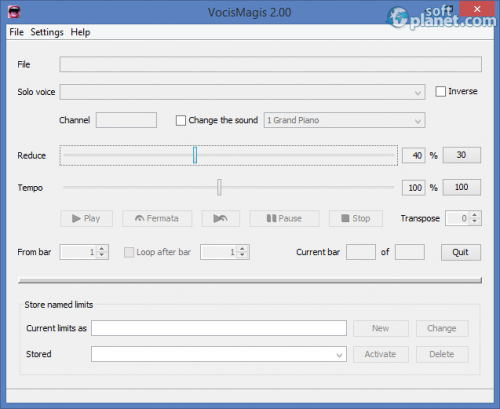The height and width of the screenshot is (409, 500).
Task: Pause playback with the Pause button
Action: [284, 218]
